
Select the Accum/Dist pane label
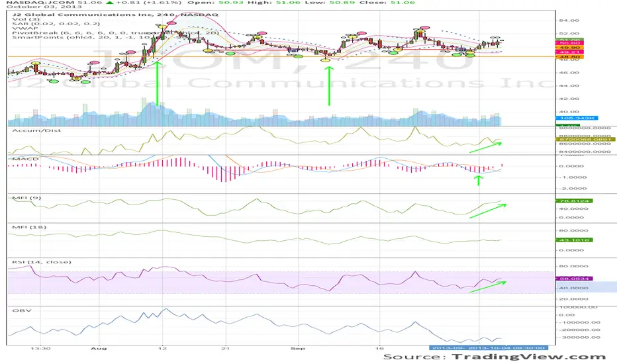coord(36,130)
